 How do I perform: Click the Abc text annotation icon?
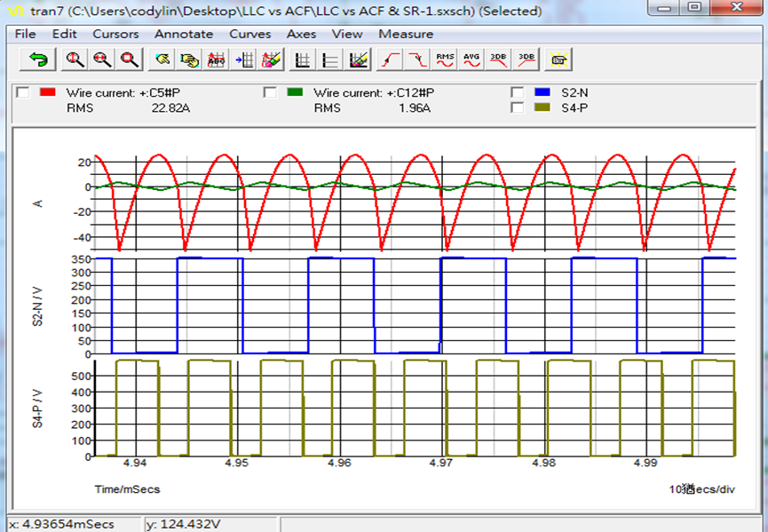[216, 60]
